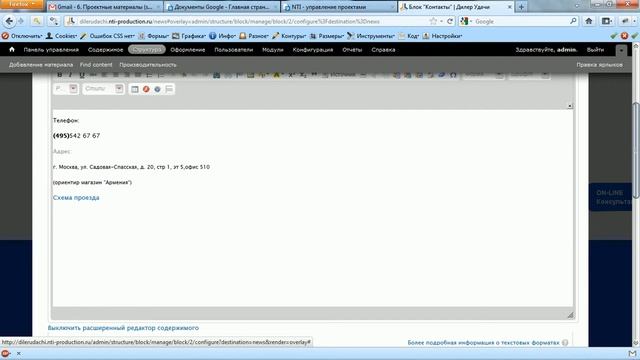Open Справка admin menu
This screenshot has height=360, width=640.
click(x=383, y=50)
